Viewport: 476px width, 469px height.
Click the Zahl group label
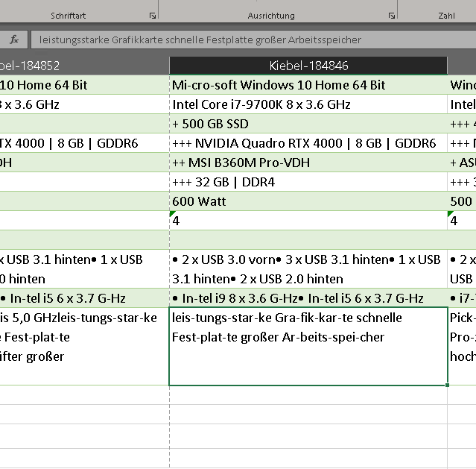(446, 16)
